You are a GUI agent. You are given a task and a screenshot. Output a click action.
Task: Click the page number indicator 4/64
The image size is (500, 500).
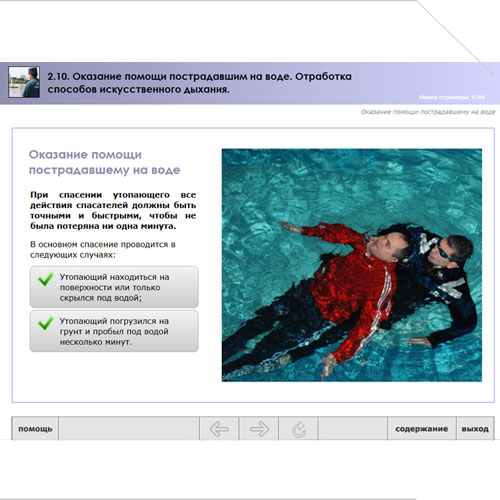[x=452, y=97]
